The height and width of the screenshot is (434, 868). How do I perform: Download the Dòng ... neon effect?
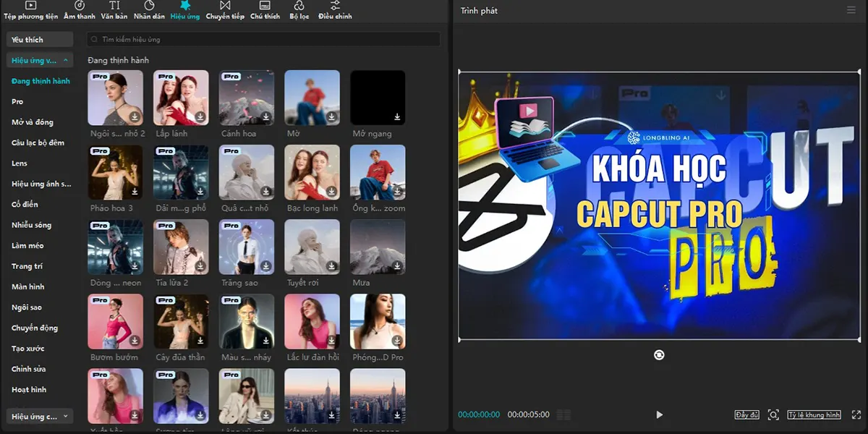pos(135,266)
